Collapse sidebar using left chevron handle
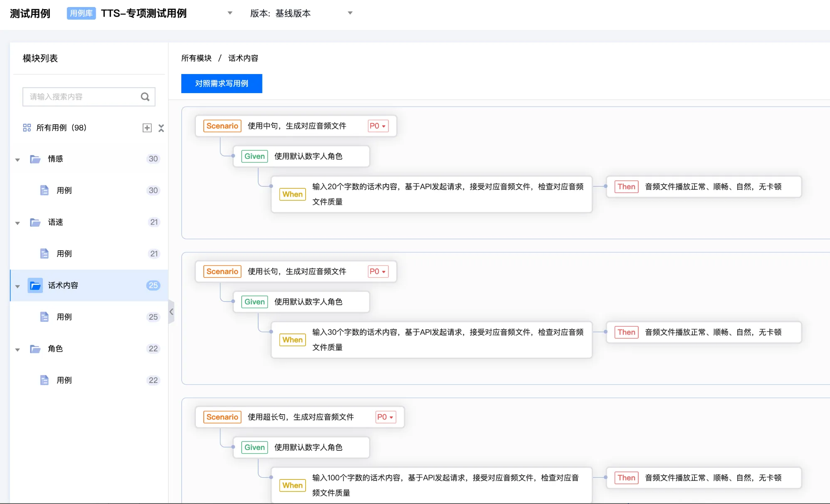 pos(171,311)
